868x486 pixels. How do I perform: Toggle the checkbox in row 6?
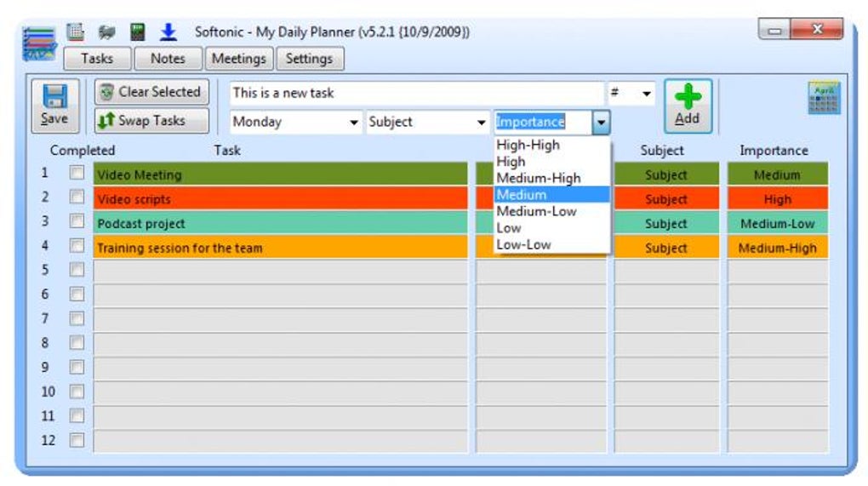pyautogui.click(x=77, y=294)
